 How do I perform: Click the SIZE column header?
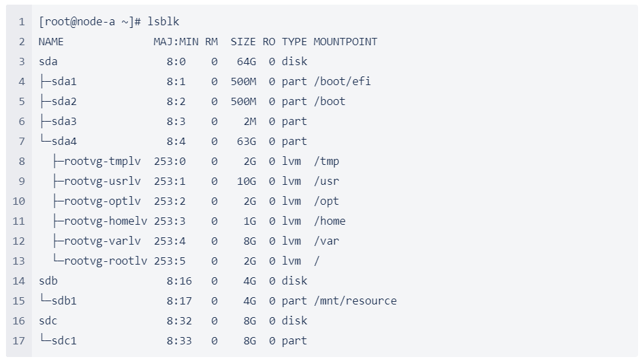pos(243,42)
